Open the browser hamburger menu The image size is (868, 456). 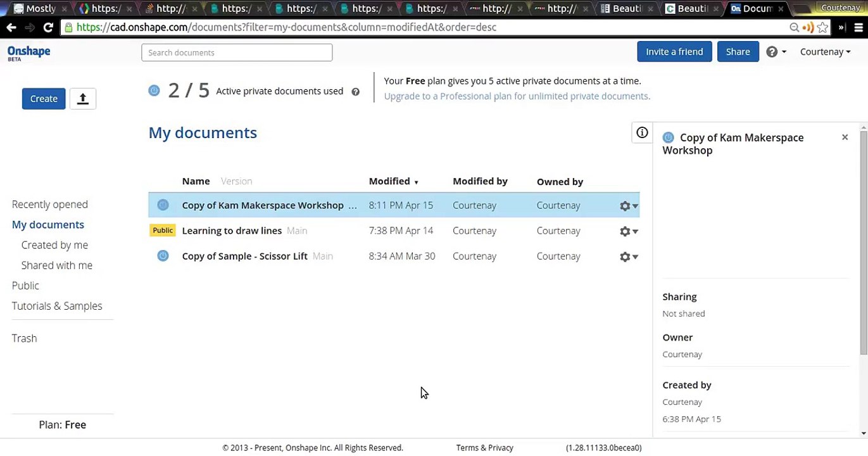(859, 27)
